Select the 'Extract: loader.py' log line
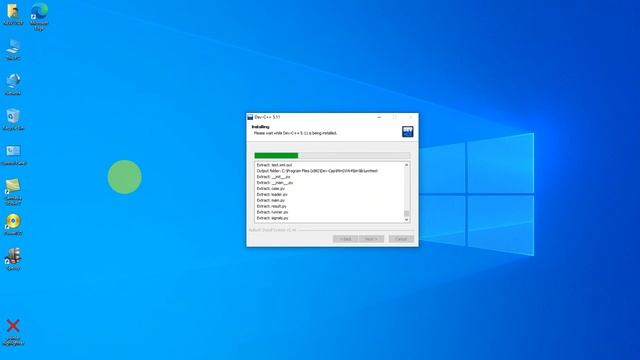Screen dimensions: 640x360 [272, 195]
